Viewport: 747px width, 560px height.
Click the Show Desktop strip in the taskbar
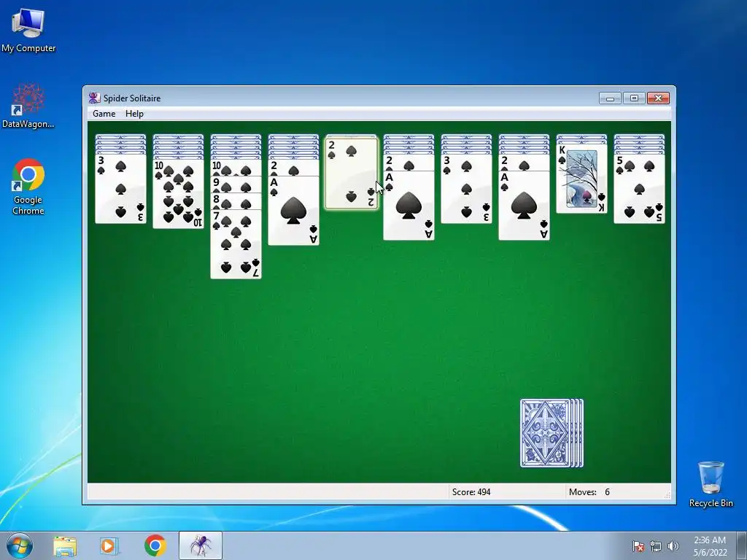[742, 545]
